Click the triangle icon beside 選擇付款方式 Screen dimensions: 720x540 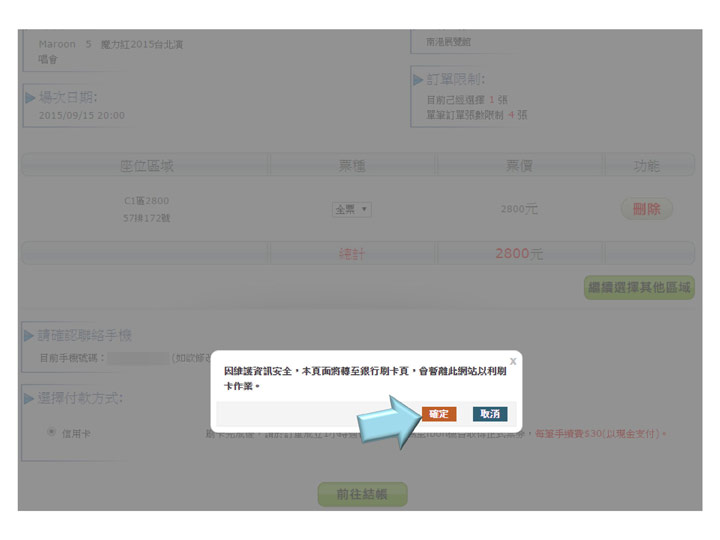coord(30,399)
